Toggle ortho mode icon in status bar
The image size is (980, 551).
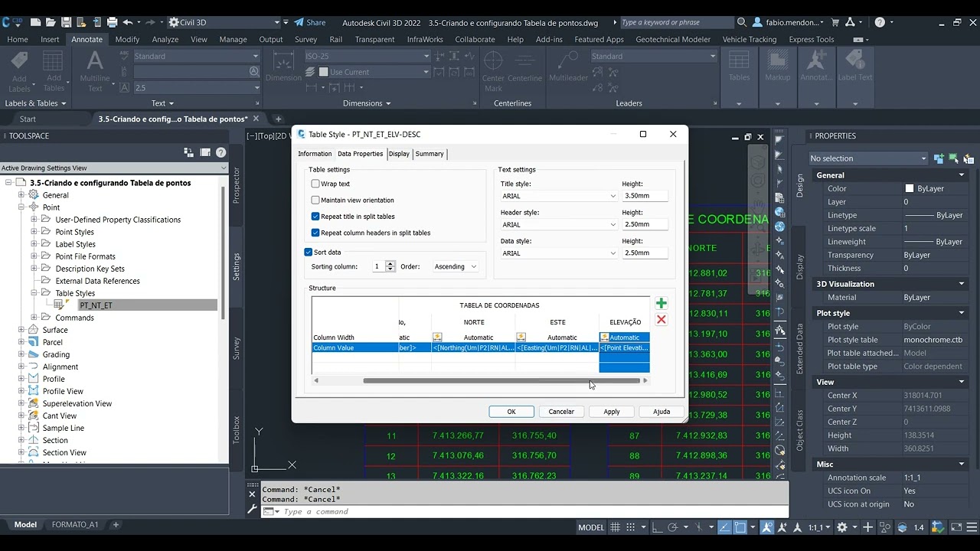click(656, 527)
